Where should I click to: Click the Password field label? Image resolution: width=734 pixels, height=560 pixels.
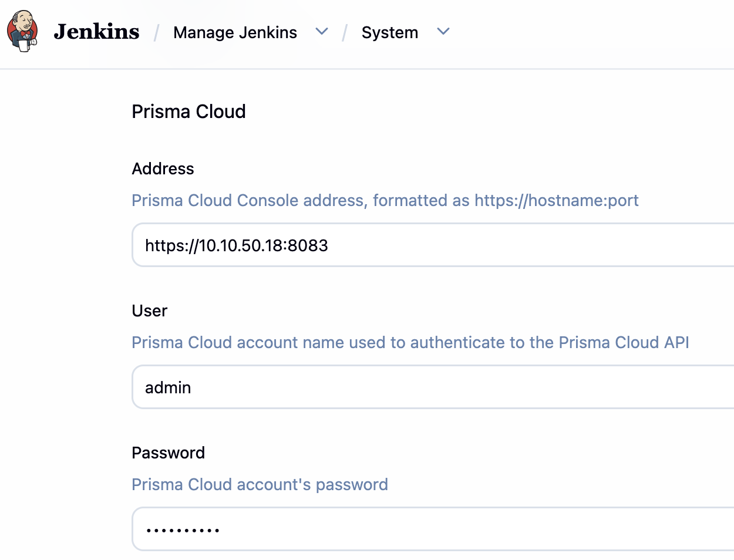tap(168, 453)
